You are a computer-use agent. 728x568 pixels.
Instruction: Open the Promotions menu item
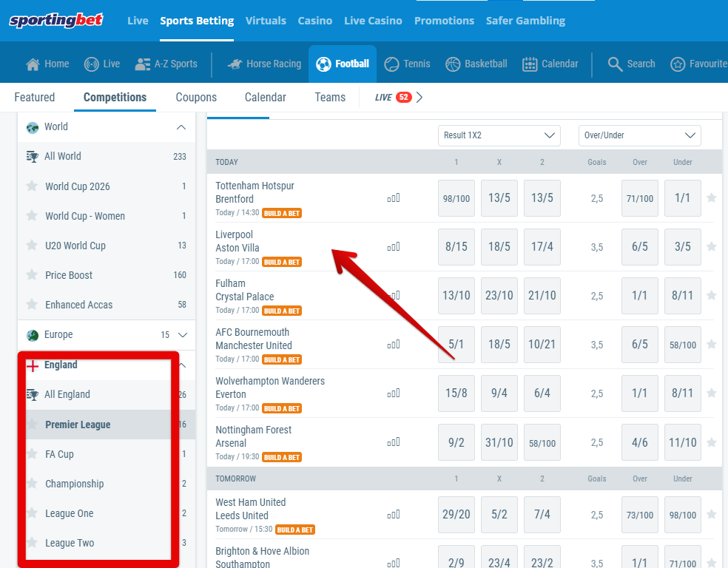pyautogui.click(x=445, y=21)
